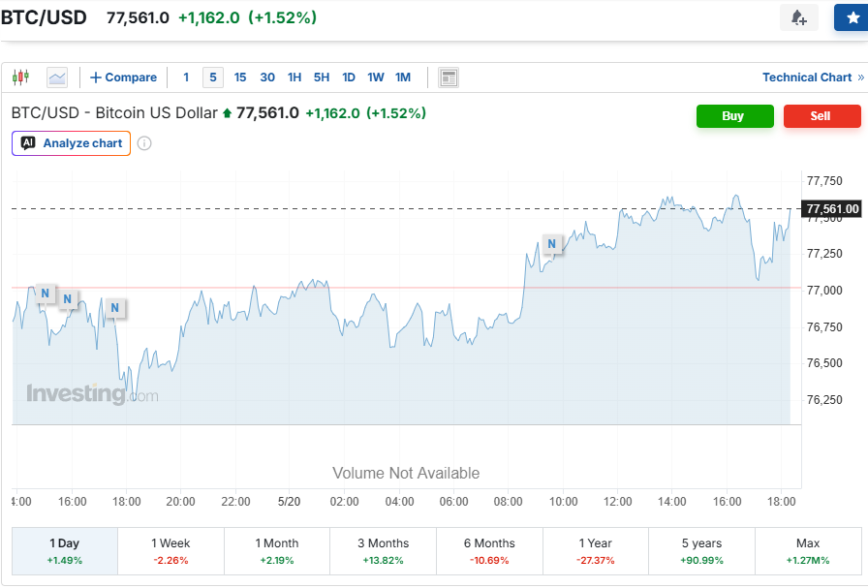Switch to candlestick chart type icon
This screenshot has height=588, width=868.
[20, 77]
